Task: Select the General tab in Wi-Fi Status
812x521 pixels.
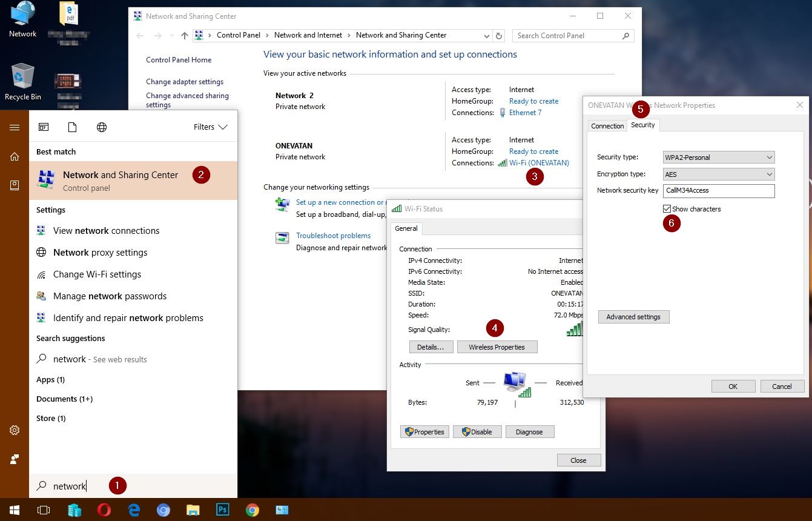Action: pos(406,228)
